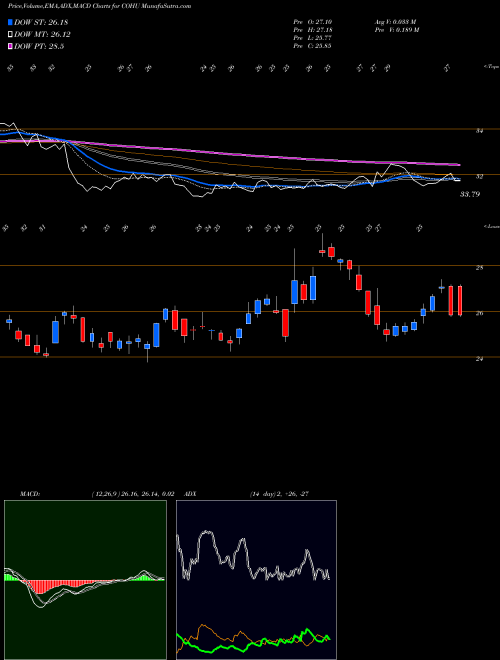Click the magenta DOW PT legend swatch
This screenshot has width=500, height=660.
(x=11, y=47)
